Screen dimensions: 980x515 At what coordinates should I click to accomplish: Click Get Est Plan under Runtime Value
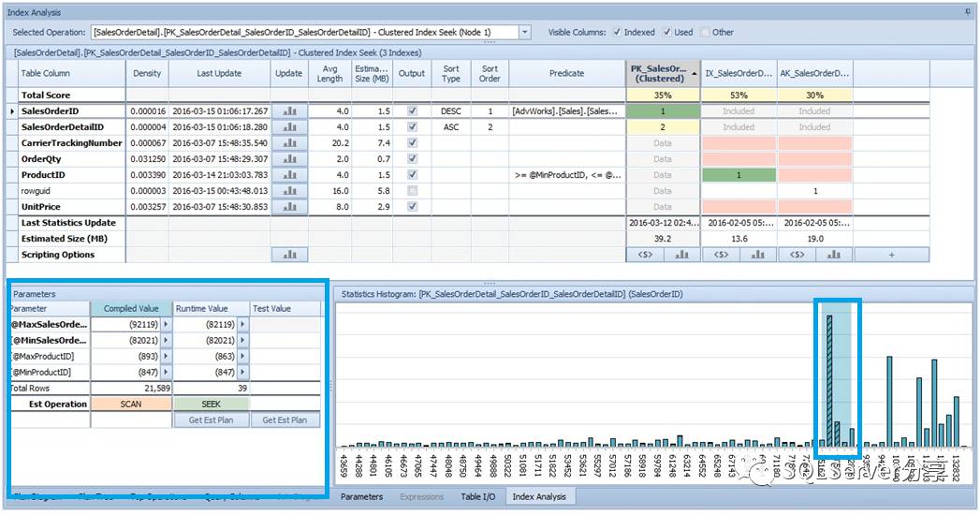click(212, 420)
